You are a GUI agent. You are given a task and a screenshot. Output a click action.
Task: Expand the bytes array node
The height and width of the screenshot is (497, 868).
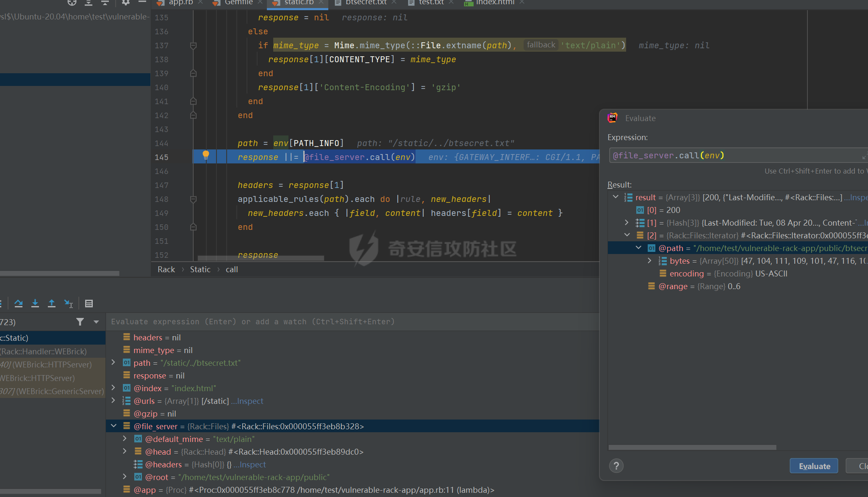coord(650,260)
